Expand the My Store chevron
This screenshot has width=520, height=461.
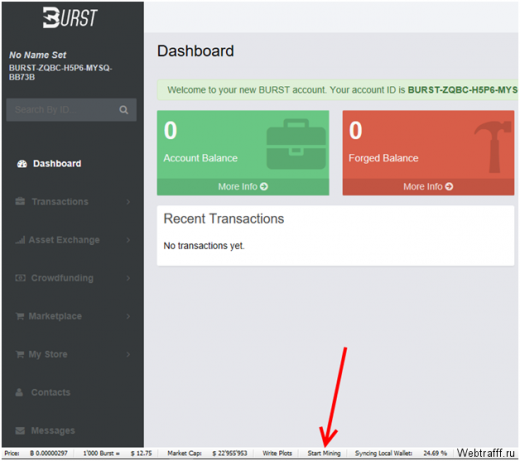tap(128, 354)
